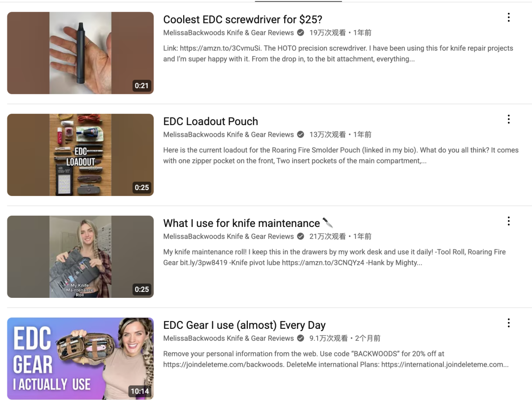Screen dimensions: 532x414
Task: Open the EDC Gear I use (almost) Every Day title
Action: [244, 325]
